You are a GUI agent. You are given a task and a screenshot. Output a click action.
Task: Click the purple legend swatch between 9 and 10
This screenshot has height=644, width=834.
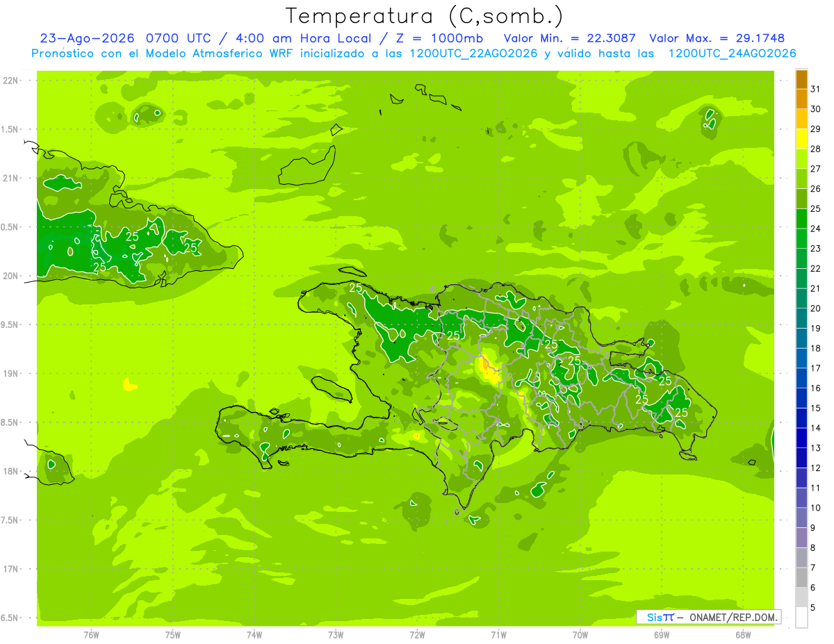(801, 518)
